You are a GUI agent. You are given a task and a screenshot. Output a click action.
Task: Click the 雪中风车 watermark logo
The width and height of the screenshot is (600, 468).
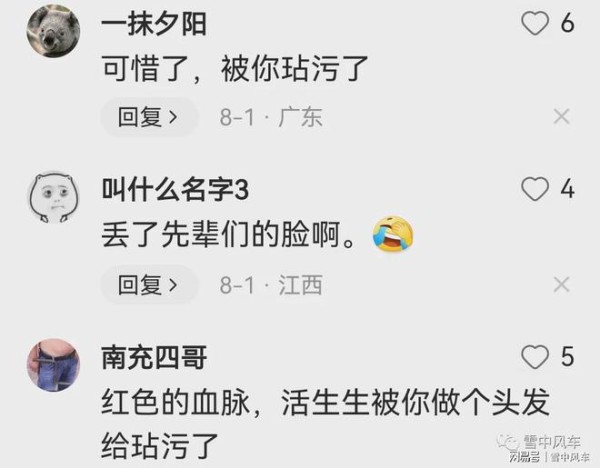click(x=542, y=447)
